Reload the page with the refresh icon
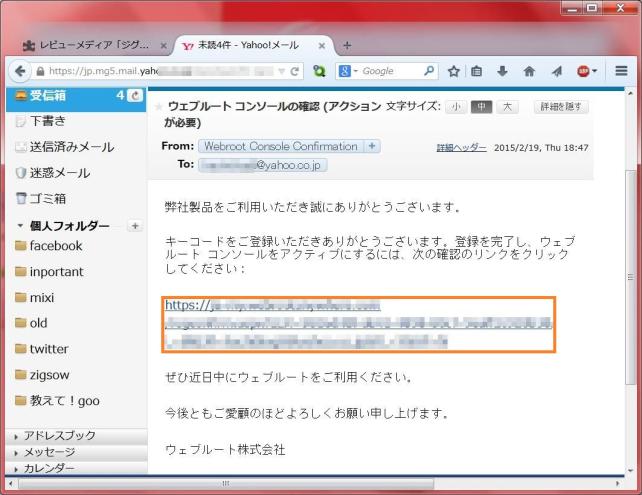 click(294, 72)
